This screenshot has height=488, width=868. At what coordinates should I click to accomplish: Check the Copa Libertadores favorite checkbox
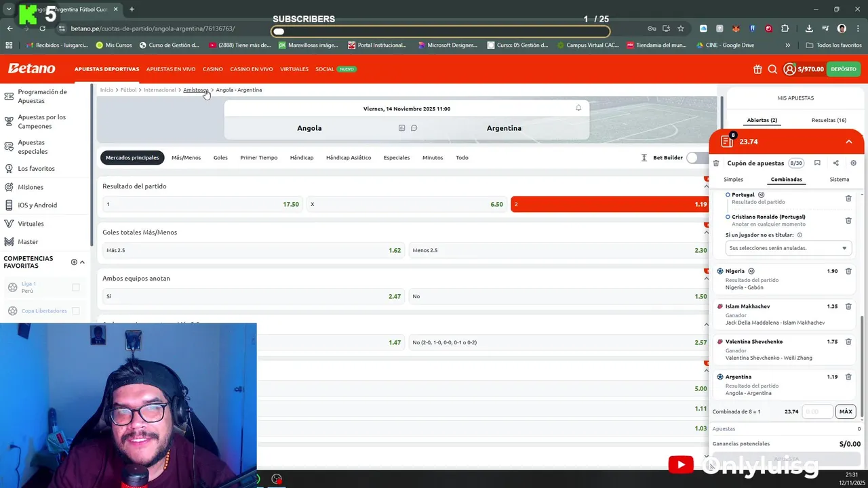click(x=76, y=311)
